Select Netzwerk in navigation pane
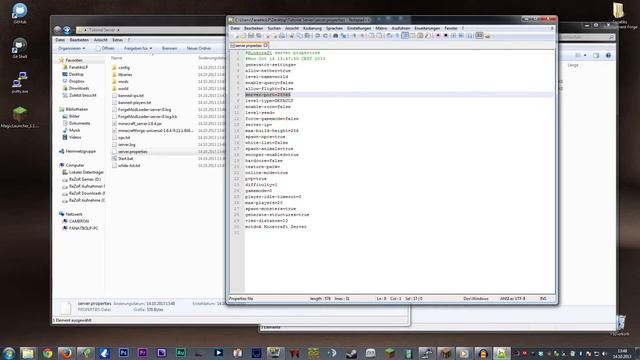This screenshot has width=640, height=360. [74, 214]
